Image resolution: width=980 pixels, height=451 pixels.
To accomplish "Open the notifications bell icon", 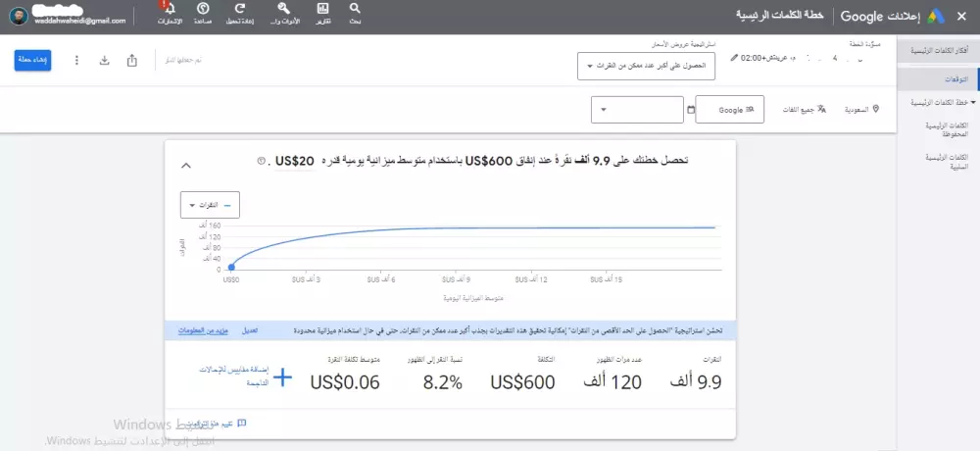I will (169, 9).
